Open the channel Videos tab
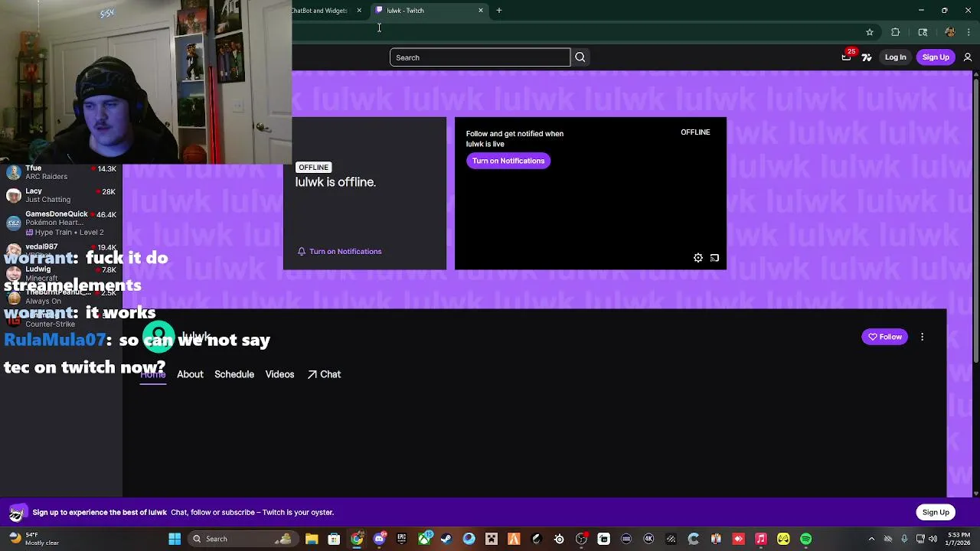The image size is (980, 551). point(279,374)
